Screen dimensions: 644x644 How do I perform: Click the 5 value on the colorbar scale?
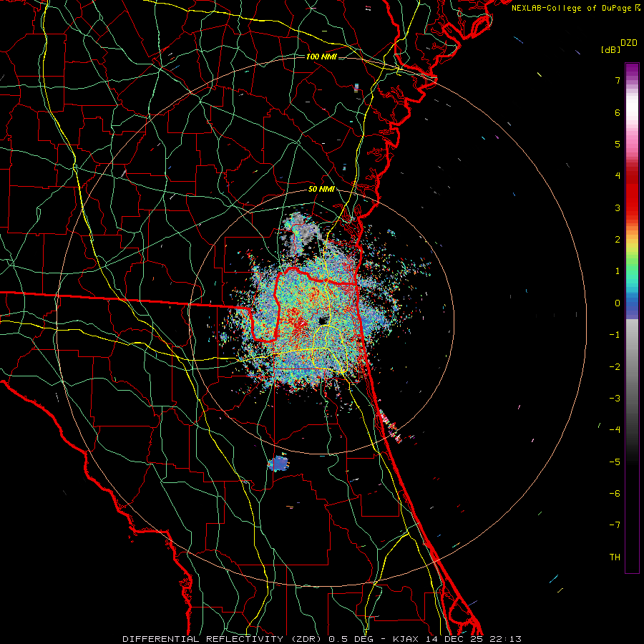(x=618, y=144)
